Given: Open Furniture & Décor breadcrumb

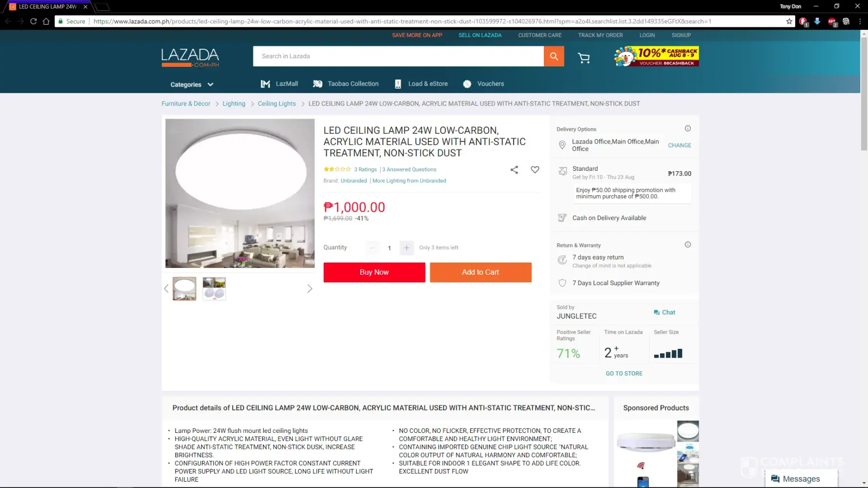Looking at the screenshot, I should tap(186, 103).
